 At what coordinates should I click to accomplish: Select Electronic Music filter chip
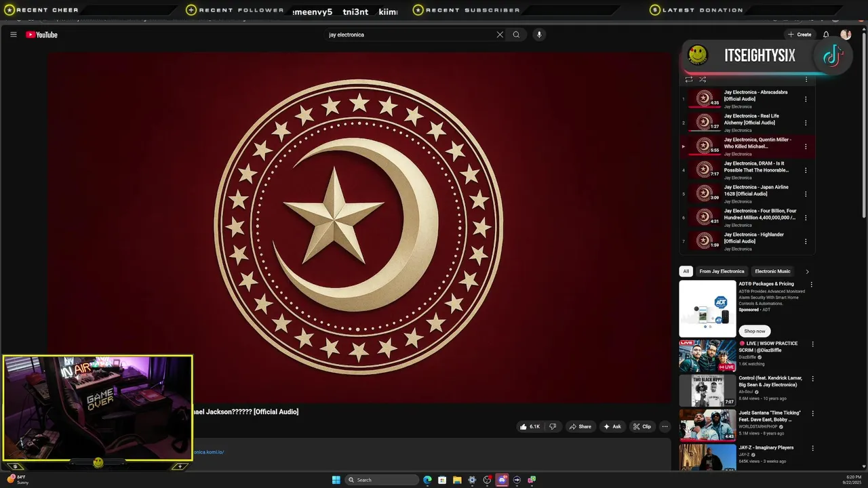click(772, 271)
